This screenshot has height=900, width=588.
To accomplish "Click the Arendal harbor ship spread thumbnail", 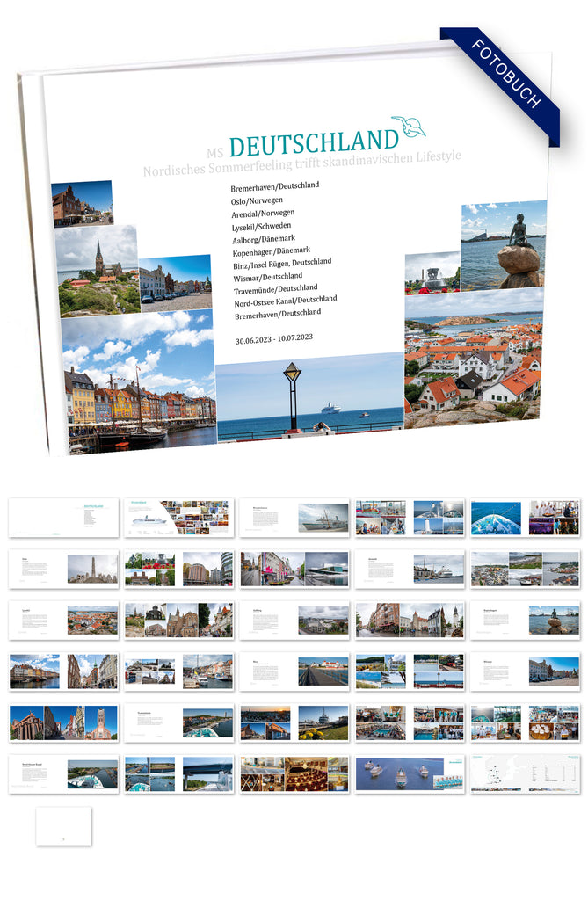I will [x=410, y=569].
